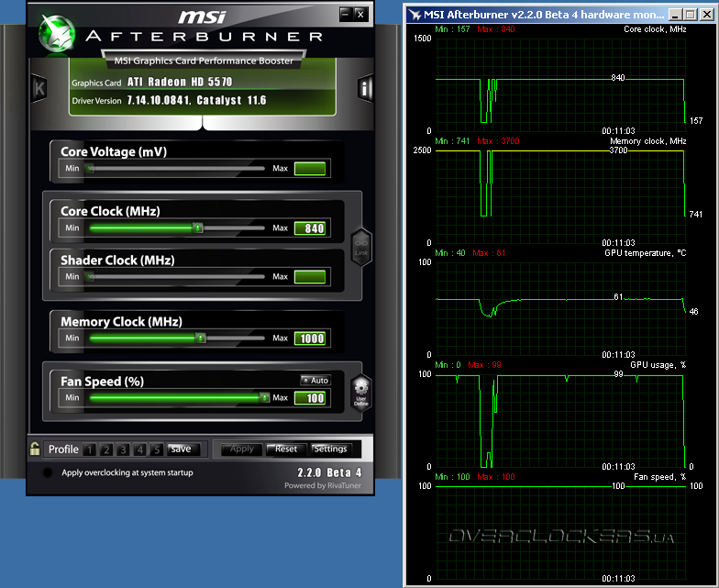
Task: Click the profile save button
Action: click(183, 449)
